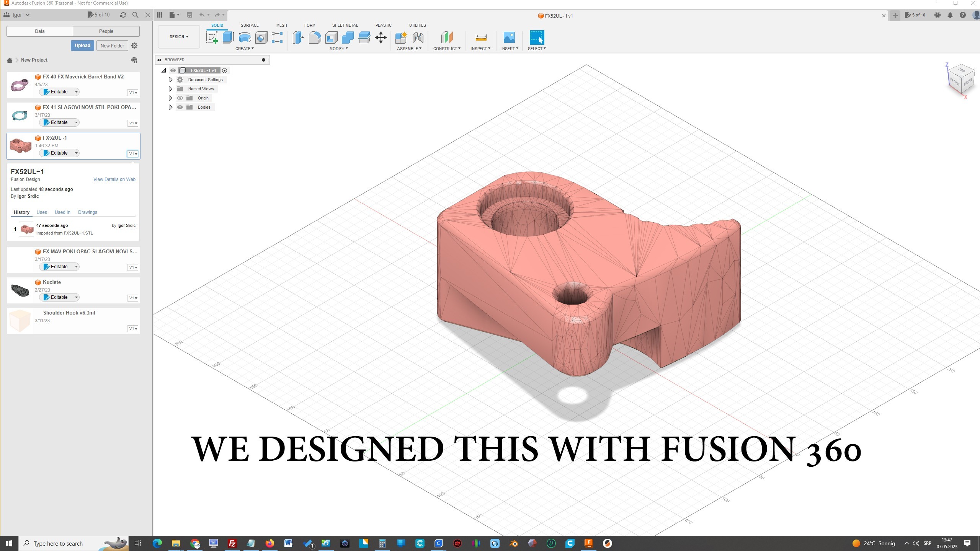The height and width of the screenshot is (551, 980).
Task: Click the Joint icon in Assemble
Action: tap(418, 37)
